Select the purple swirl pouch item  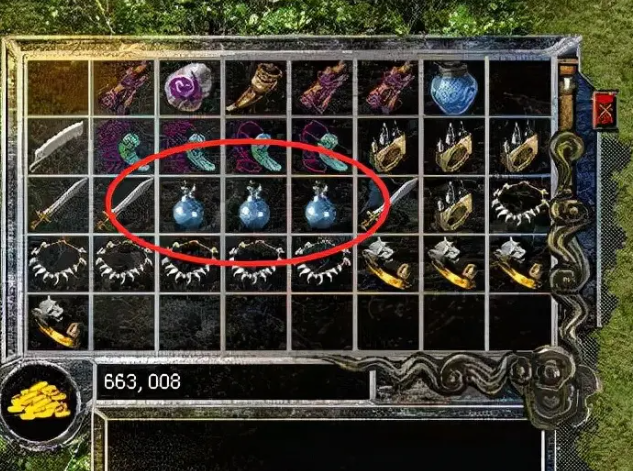tap(189, 87)
